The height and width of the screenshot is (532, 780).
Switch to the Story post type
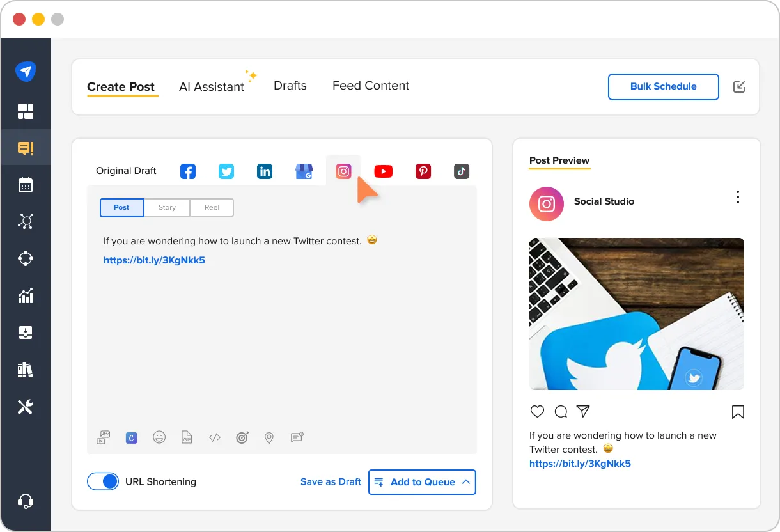(x=167, y=207)
